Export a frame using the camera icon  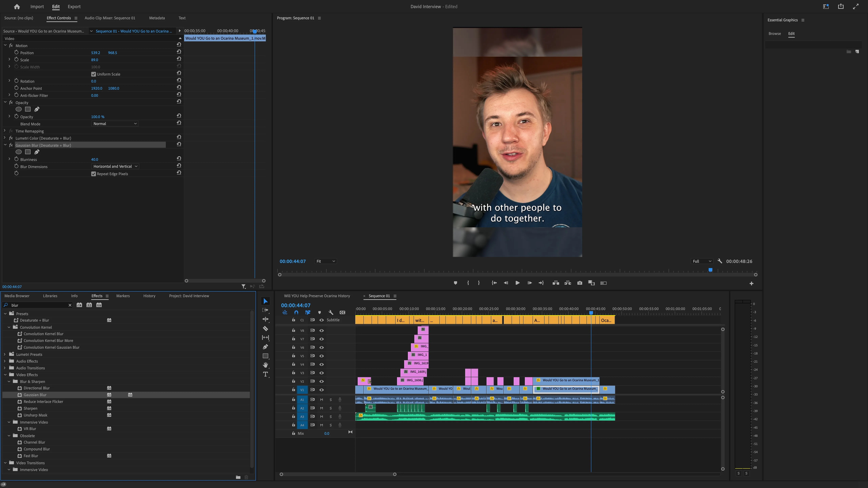click(580, 283)
